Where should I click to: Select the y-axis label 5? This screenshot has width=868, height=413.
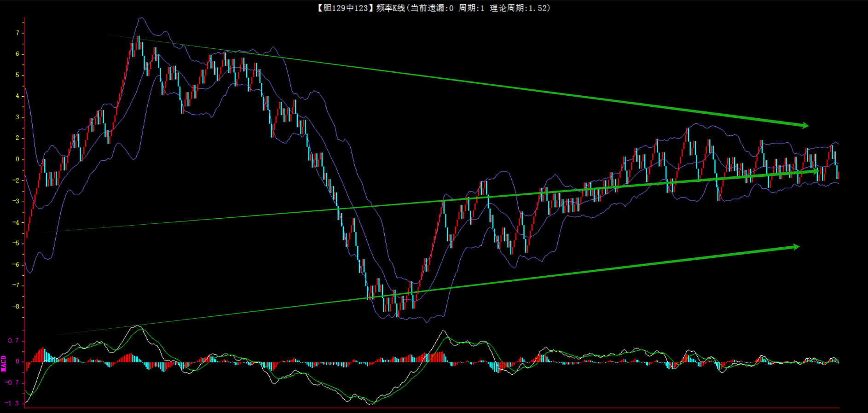(x=17, y=75)
